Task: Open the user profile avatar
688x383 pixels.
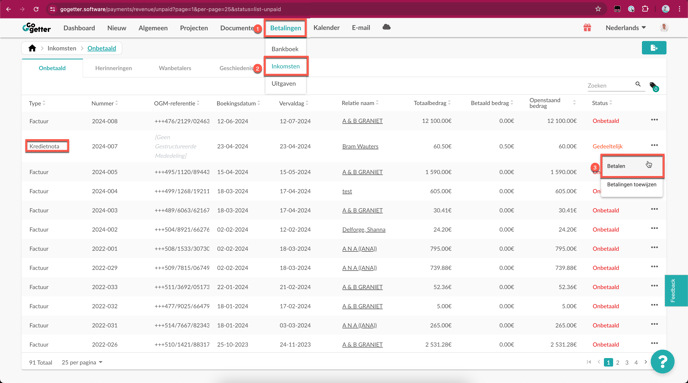Action: pos(664,28)
